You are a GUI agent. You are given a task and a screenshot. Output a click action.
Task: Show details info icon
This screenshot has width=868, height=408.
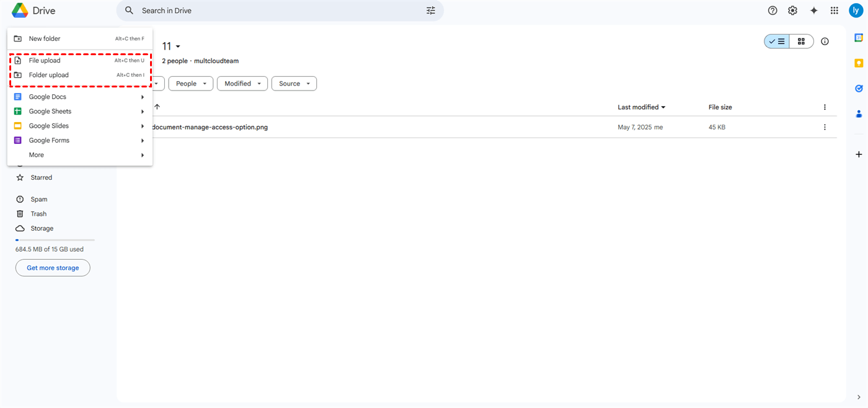pyautogui.click(x=825, y=42)
